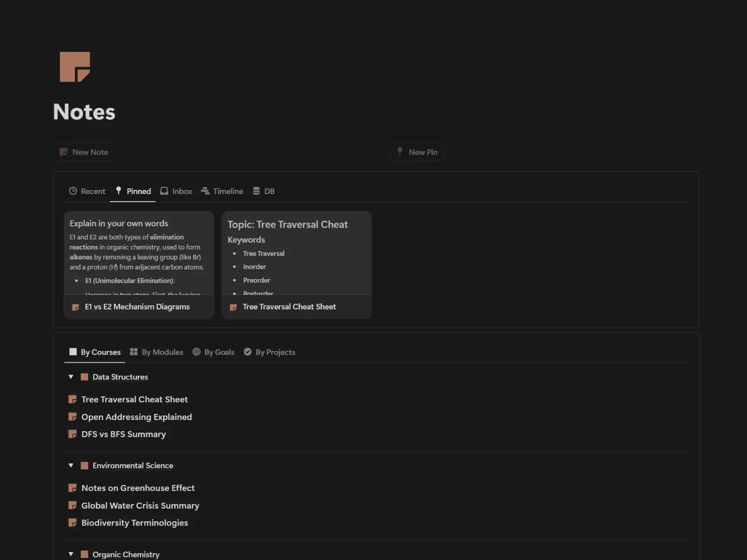Click the Data Structures course square icon
This screenshot has width=747, height=560.
[85, 377]
